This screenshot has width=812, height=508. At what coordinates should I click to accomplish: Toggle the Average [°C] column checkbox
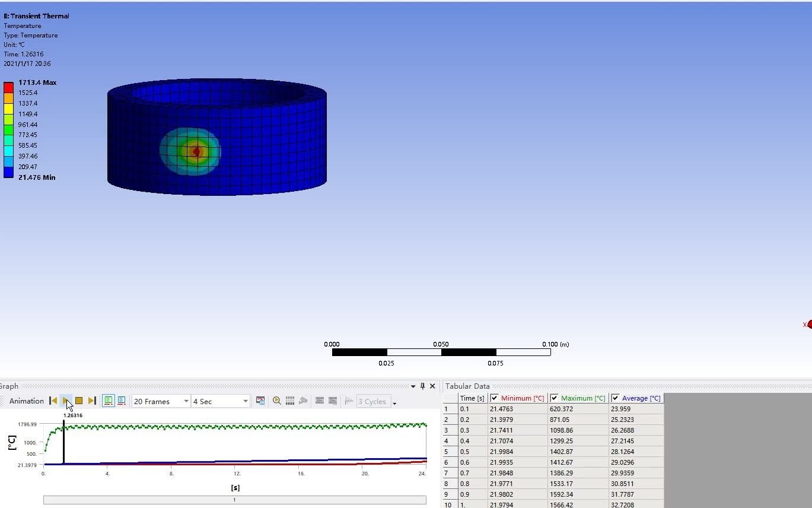(x=615, y=398)
